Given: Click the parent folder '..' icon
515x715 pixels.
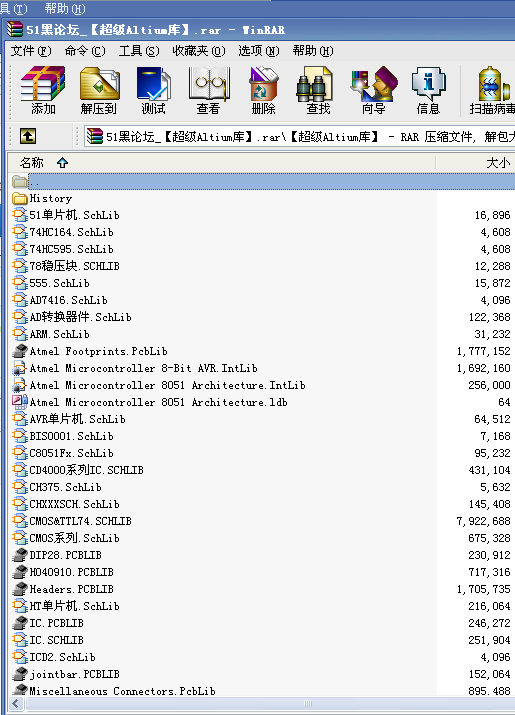Looking at the screenshot, I should (x=20, y=181).
